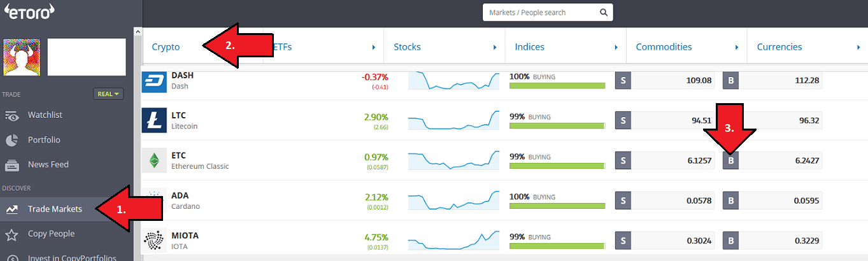Click the DASH -0.37% change value
The image size is (868, 261).
pos(375,77)
